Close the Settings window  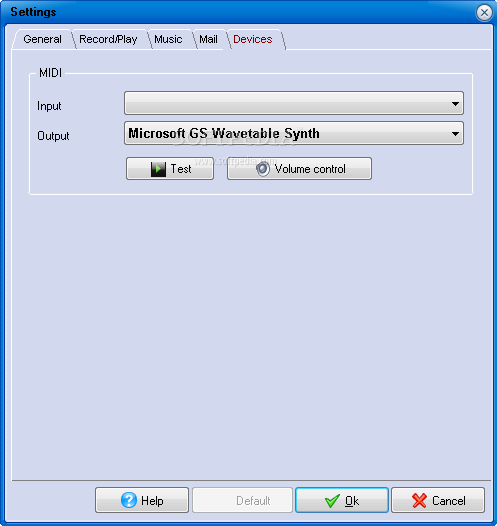pyautogui.click(x=484, y=13)
